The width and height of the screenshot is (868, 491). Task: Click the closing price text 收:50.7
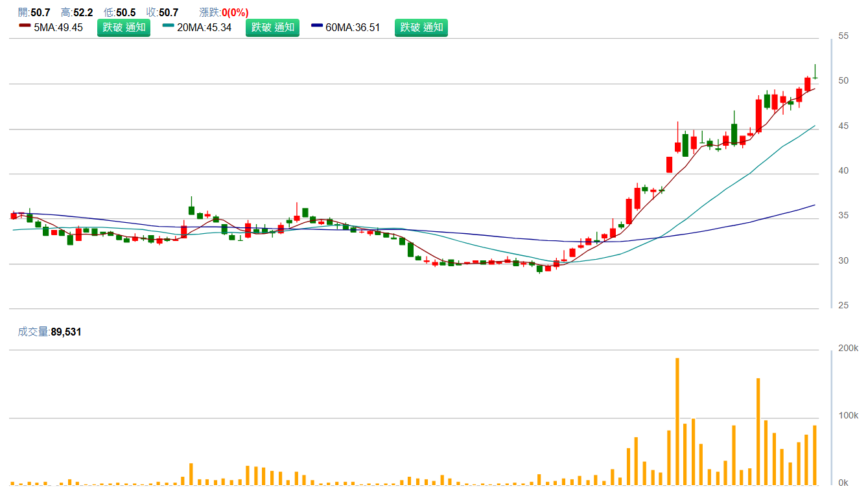(162, 12)
